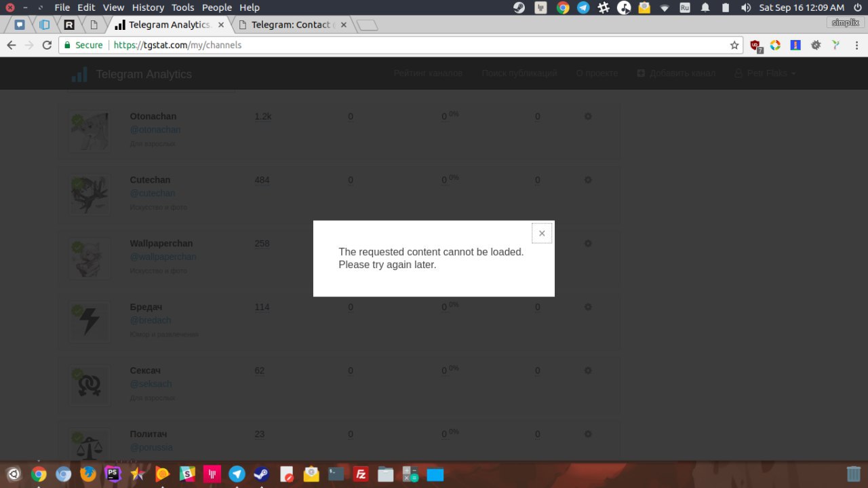Viewport: 868px width, 488px height.
Task: Open settings gear for Wallpaperchan channel
Action: click(588, 243)
